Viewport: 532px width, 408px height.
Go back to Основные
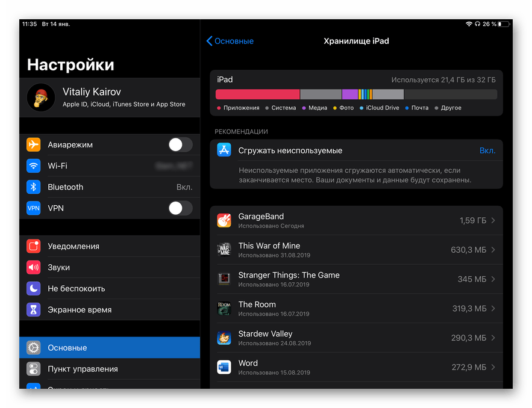pyautogui.click(x=230, y=41)
